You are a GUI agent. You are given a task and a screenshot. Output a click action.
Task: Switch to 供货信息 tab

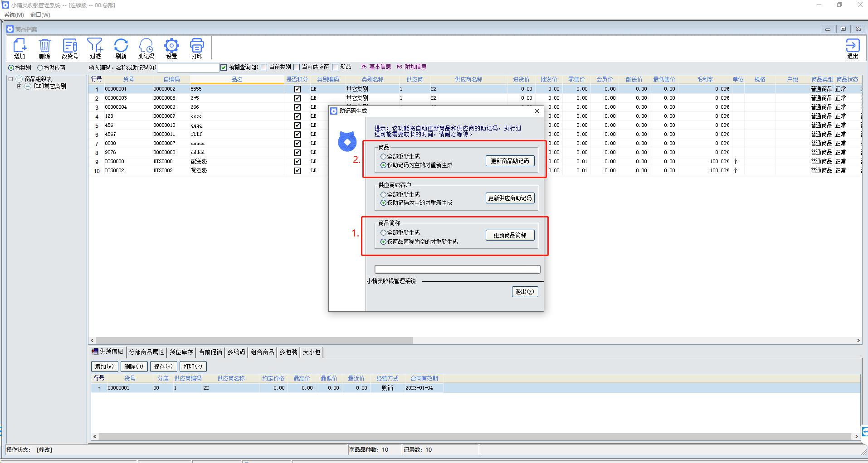click(x=108, y=352)
